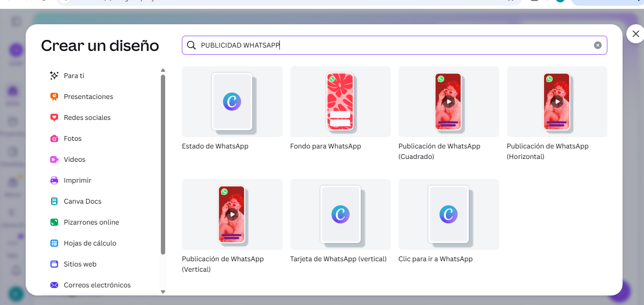
Task: Click the Canva Docs icon
Action: point(54,201)
